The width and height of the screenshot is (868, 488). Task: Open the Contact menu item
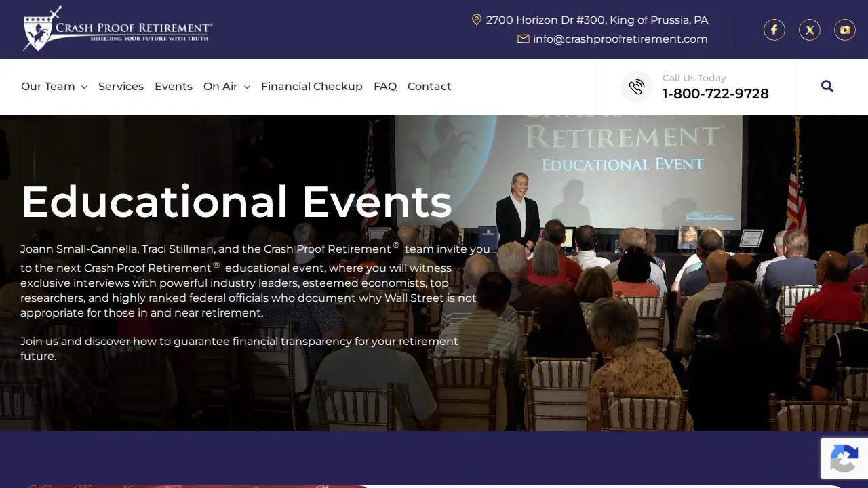(x=429, y=86)
